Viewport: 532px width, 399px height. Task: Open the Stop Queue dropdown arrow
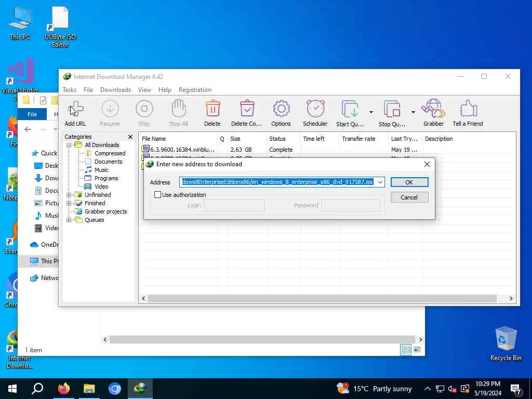[413, 112]
